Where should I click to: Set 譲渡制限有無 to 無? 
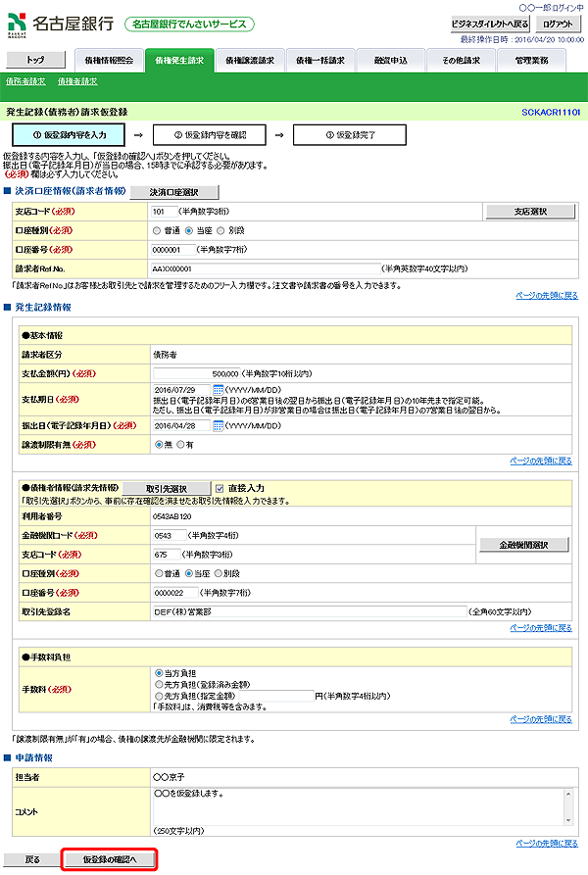coord(159,445)
